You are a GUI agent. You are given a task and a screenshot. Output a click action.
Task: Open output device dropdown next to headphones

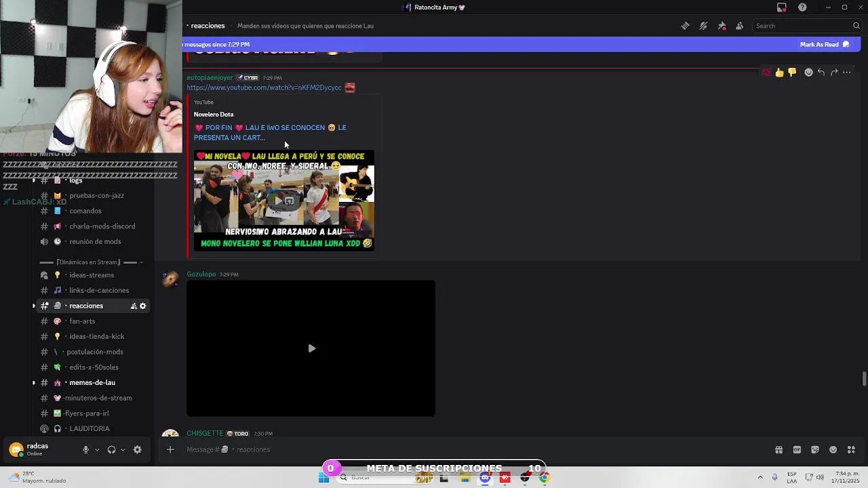pyautogui.click(x=123, y=449)
